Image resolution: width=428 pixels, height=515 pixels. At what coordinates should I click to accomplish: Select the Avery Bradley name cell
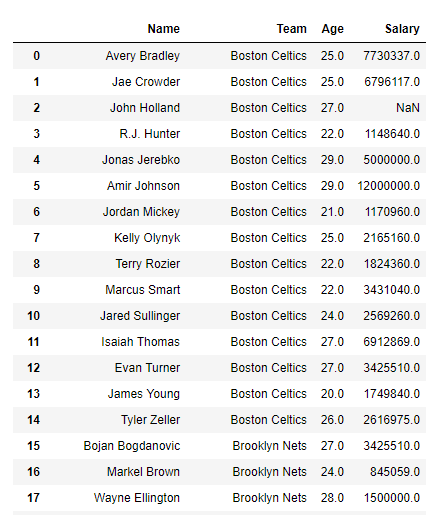coord(143,56)
